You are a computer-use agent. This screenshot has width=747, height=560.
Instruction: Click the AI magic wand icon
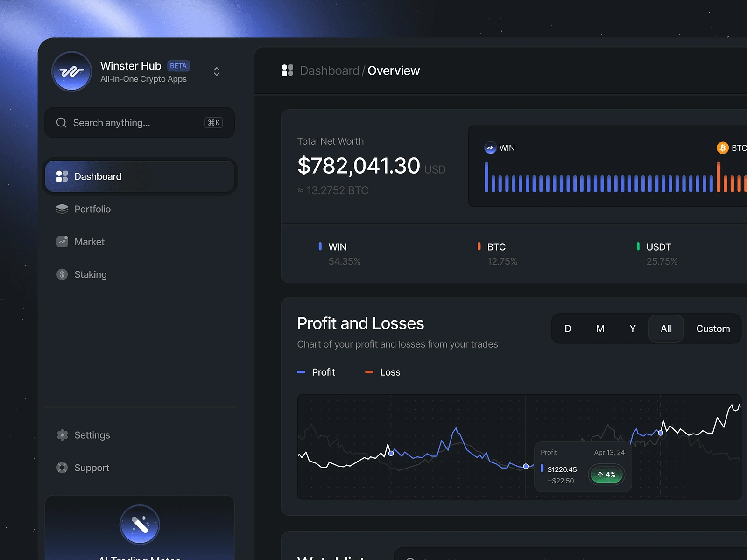point(140,525)
